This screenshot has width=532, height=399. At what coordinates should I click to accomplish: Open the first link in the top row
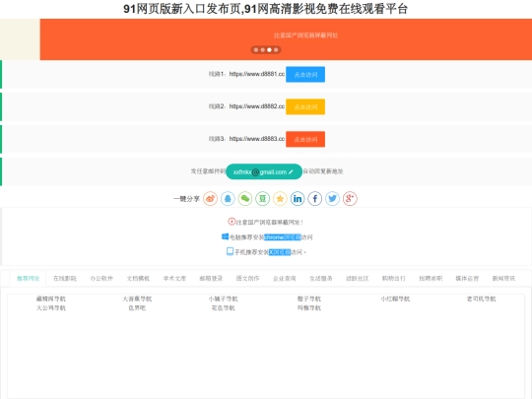(x=51, y=299)
